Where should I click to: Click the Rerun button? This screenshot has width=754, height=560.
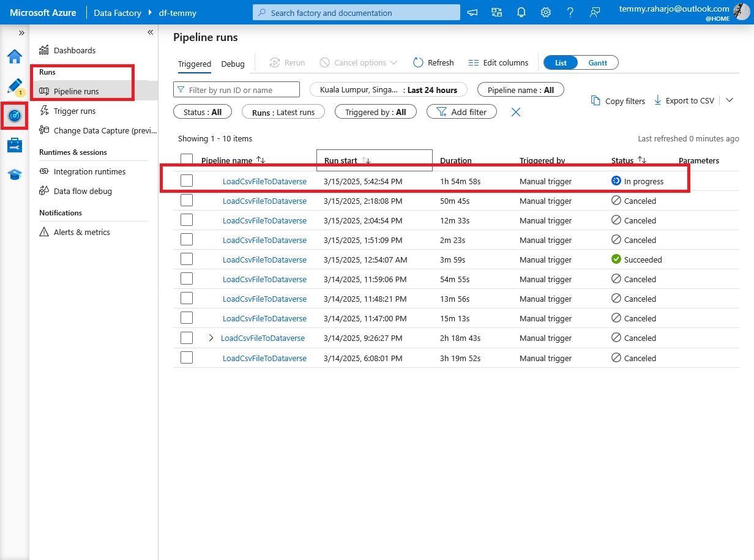click(x=287, y=62)
